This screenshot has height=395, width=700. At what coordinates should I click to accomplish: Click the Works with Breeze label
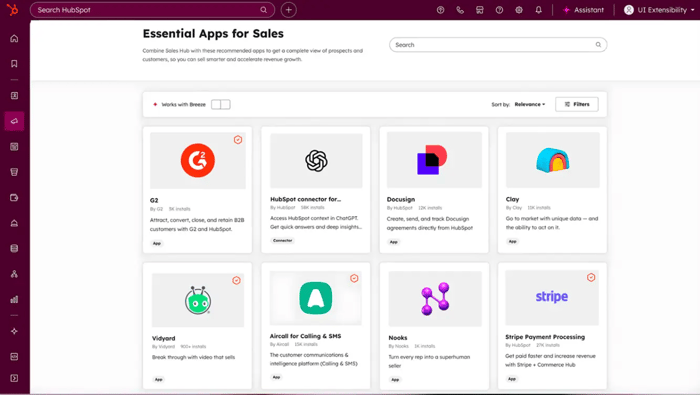click(183, 104)
